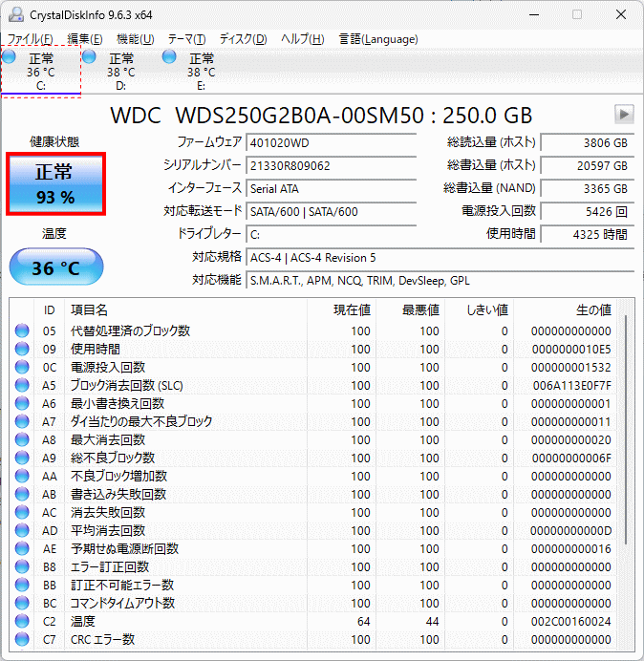Open the テーマ(T) menu
The image size is (644, 661).
click(x=187, y=39)
